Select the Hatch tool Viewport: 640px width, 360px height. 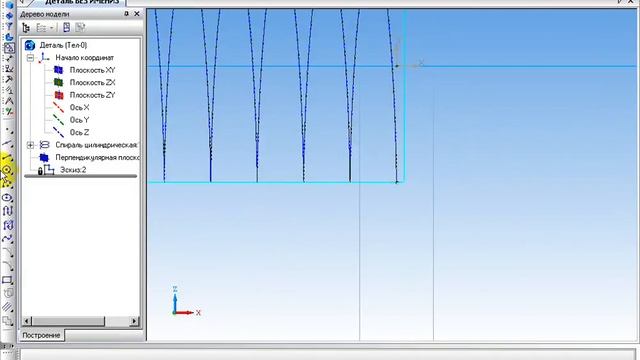pos(7,307)
